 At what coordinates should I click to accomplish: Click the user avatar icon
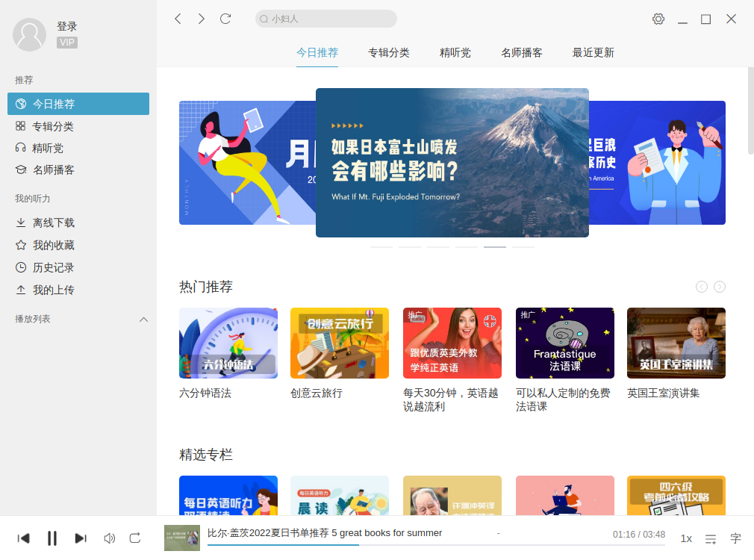(x=29, y=34)
